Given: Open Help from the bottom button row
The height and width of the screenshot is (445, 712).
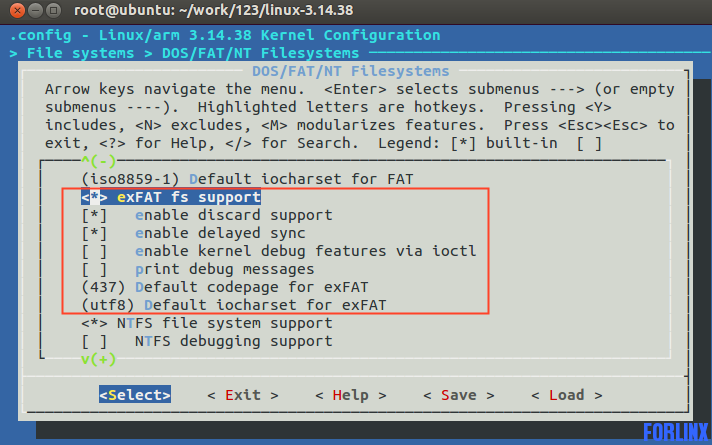Looking at the screenshot, I should coord(351,395).
